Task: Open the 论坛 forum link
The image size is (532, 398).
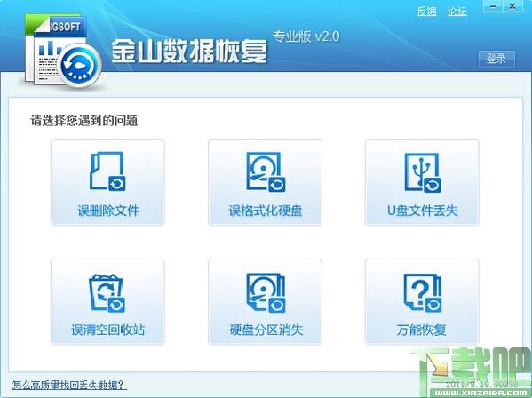Action: pos(457,12)
